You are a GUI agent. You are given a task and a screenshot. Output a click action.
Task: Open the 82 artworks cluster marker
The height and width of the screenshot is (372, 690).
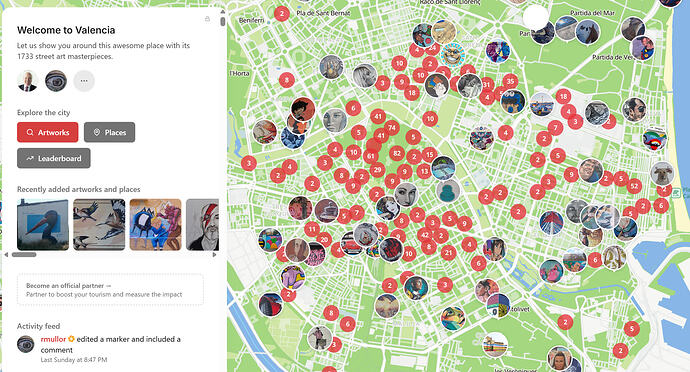[x=397, y=153]
